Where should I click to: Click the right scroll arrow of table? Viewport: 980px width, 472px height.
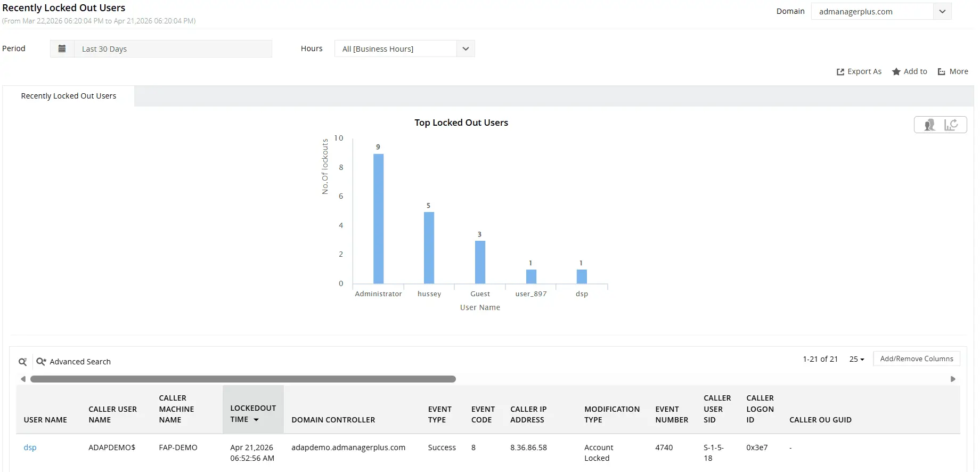[953, 379]
